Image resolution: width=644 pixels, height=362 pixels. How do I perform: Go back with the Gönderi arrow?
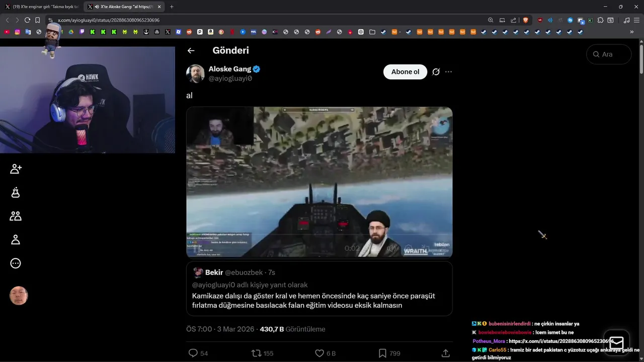click(191, 50)
